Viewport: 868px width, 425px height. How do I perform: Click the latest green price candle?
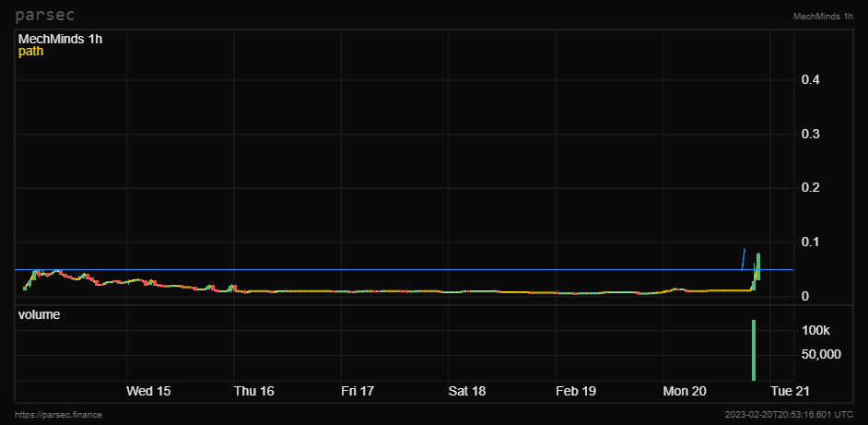[758, 266]
